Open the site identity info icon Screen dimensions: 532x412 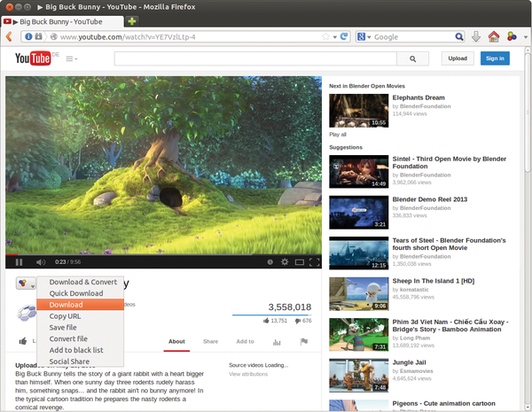(x=28, y=36)
